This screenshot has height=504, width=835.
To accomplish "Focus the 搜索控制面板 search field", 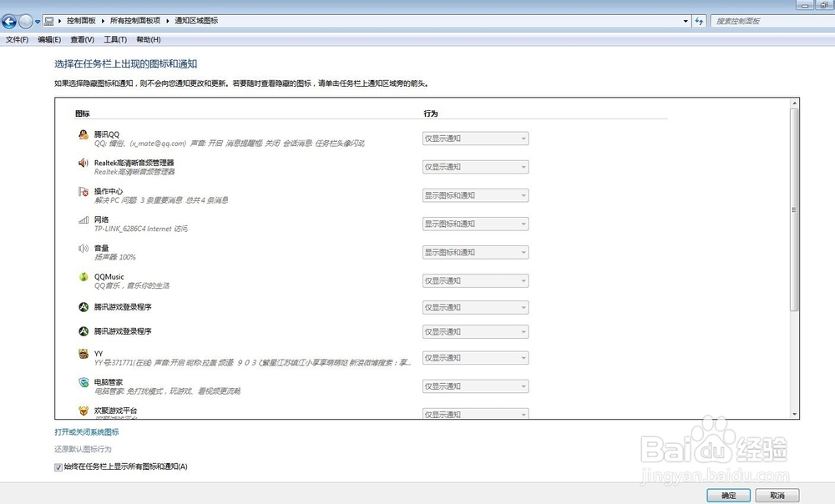I will [x=772, y=22].
